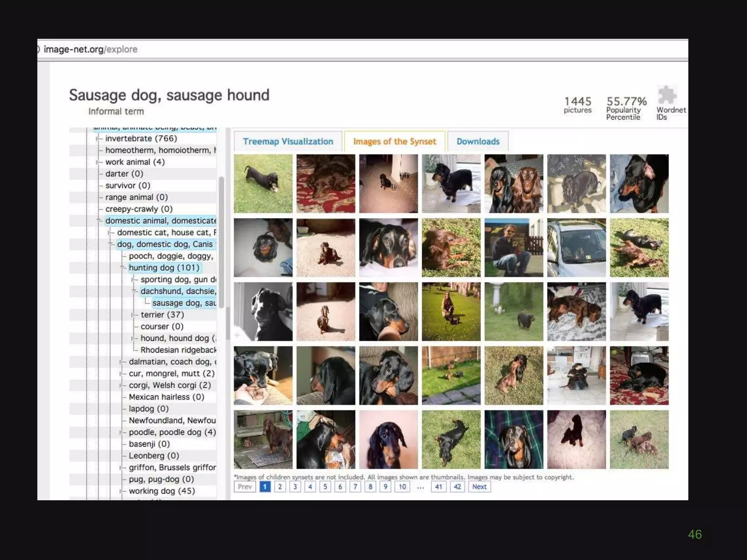Click the Next page button

coord(479,487)
